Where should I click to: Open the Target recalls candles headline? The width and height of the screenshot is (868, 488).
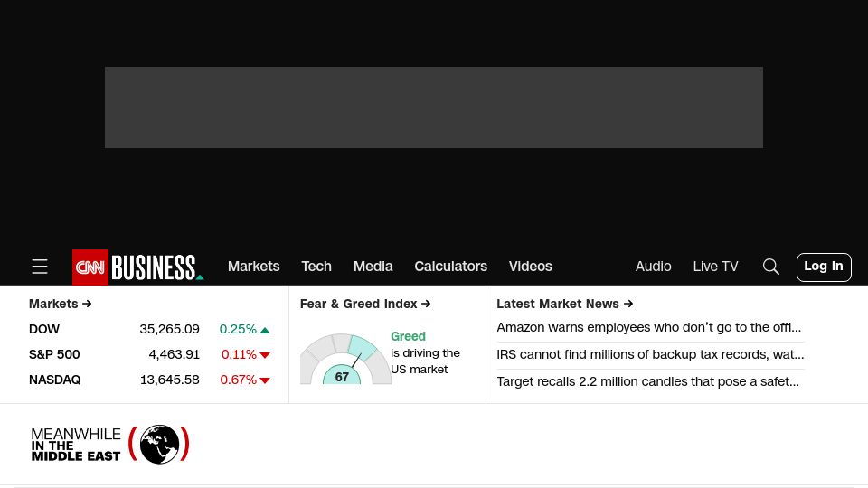pyautogui.click(x=647, y=381)
